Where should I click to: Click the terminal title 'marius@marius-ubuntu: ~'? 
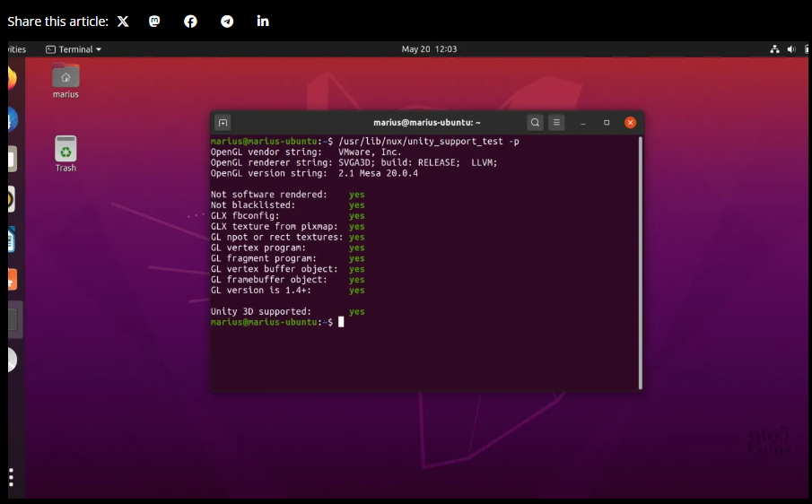point(427,123)
